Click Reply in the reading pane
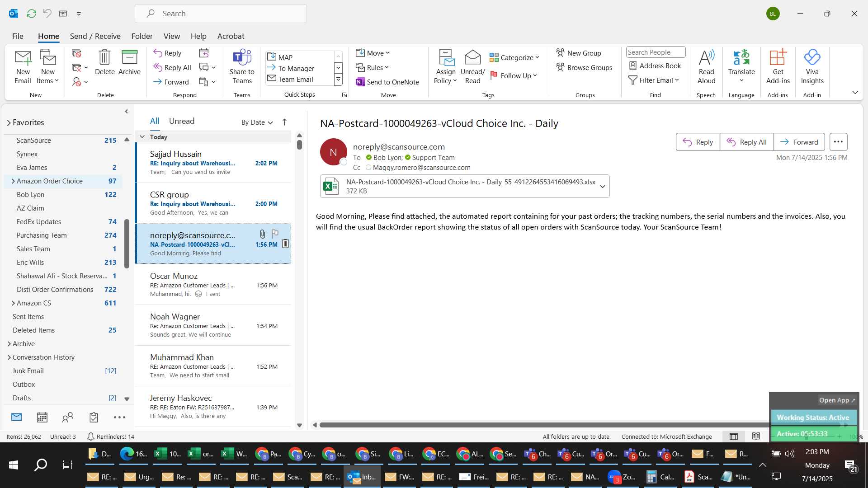868x488 pixels. click(x=698, y=142)
